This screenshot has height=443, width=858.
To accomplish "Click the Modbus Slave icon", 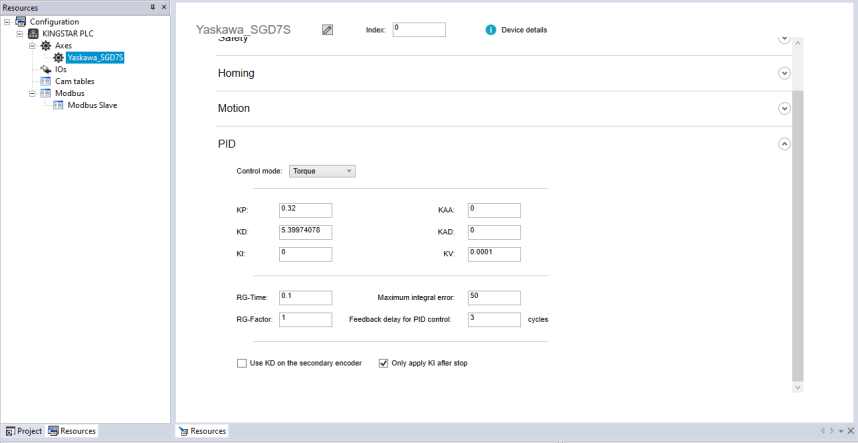I will [x=58, y=106].
